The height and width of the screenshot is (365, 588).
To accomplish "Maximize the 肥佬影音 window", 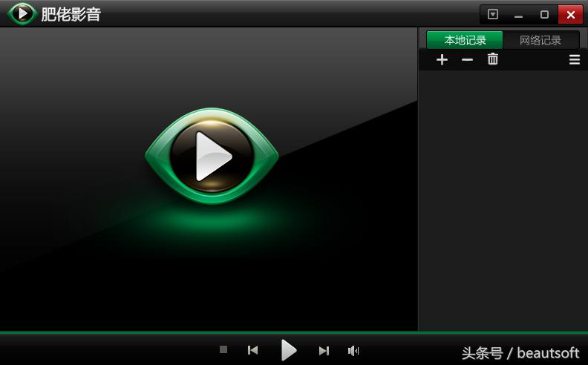I will [x=544, y=15].
